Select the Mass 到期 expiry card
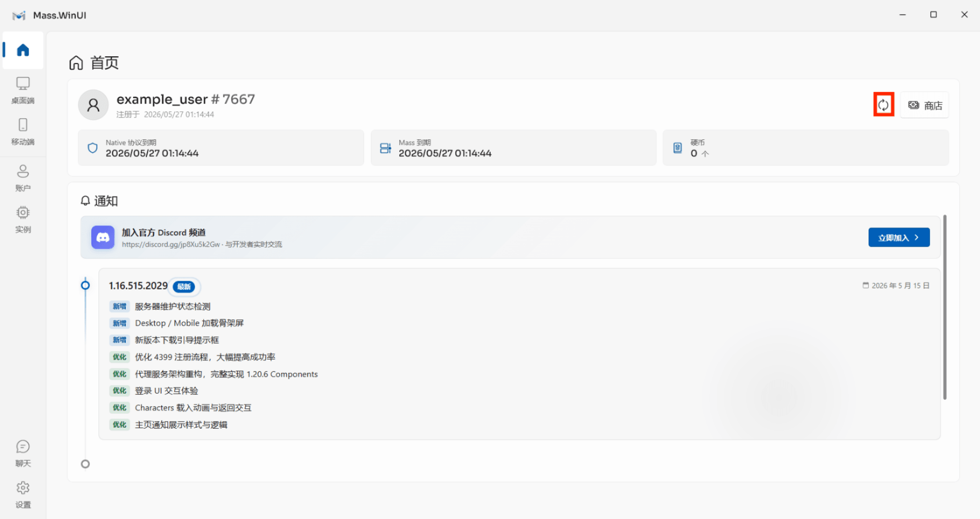980x519 pixels. tap(514, 148)
